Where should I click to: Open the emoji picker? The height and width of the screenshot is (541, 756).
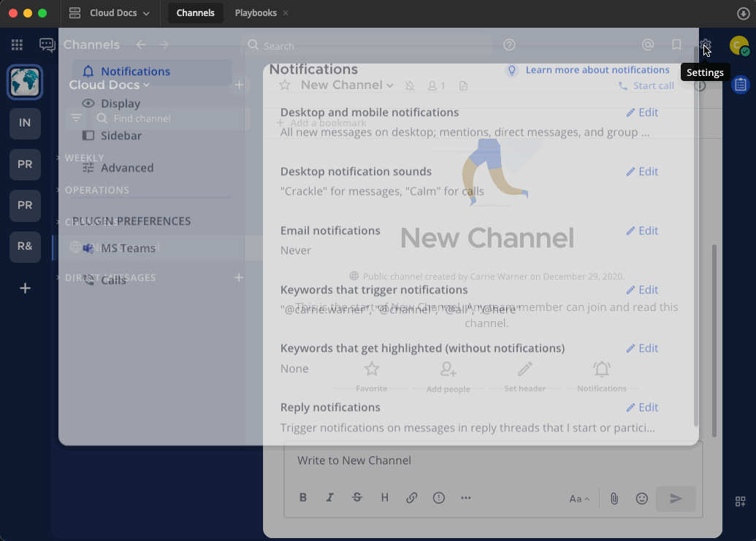pos(642,499)
